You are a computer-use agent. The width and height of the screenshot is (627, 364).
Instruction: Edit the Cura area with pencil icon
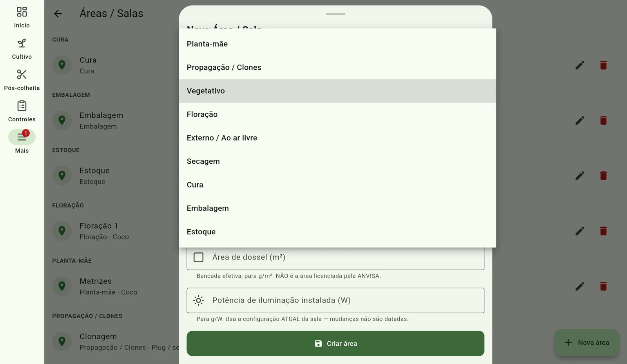[580, 65]
